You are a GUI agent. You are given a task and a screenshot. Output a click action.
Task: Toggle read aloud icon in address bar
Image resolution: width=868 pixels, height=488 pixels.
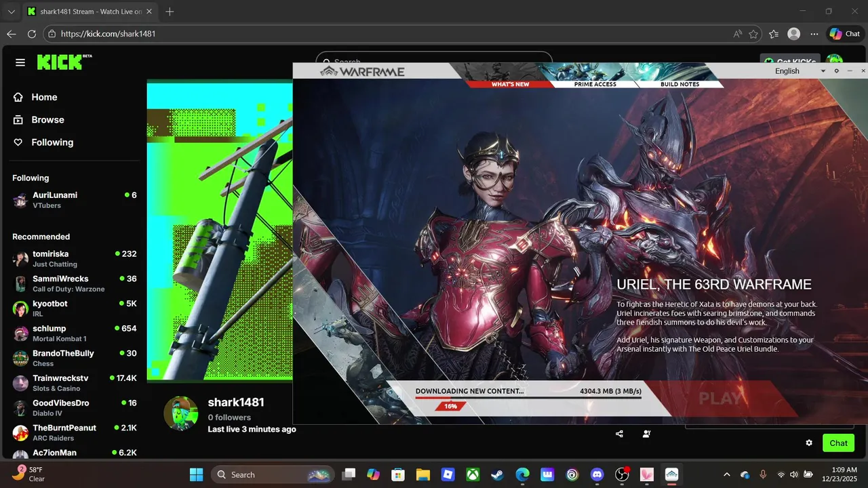coord(737,34)
